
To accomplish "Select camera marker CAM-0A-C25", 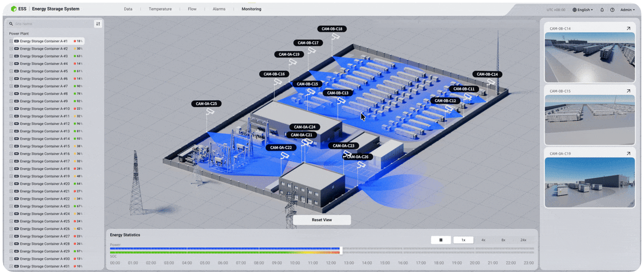I will pyautogui.click(x=206, y=104).
